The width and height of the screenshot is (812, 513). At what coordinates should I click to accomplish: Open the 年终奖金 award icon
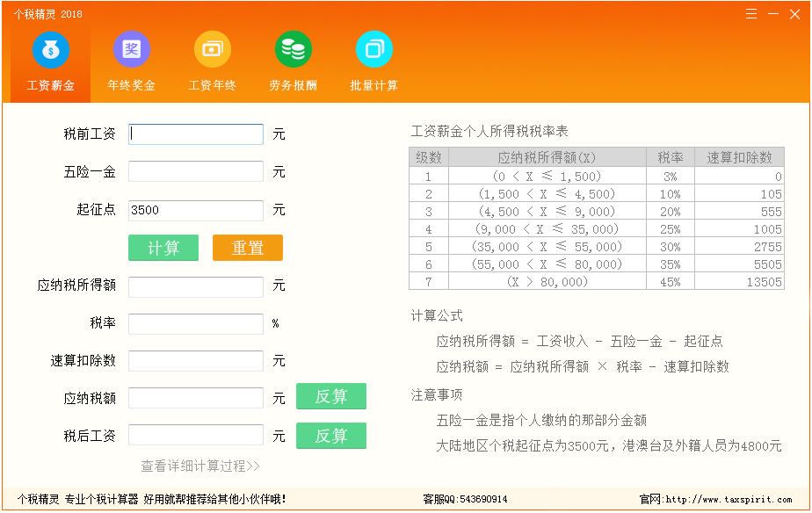pyautogui.click(x=131, y=49)
